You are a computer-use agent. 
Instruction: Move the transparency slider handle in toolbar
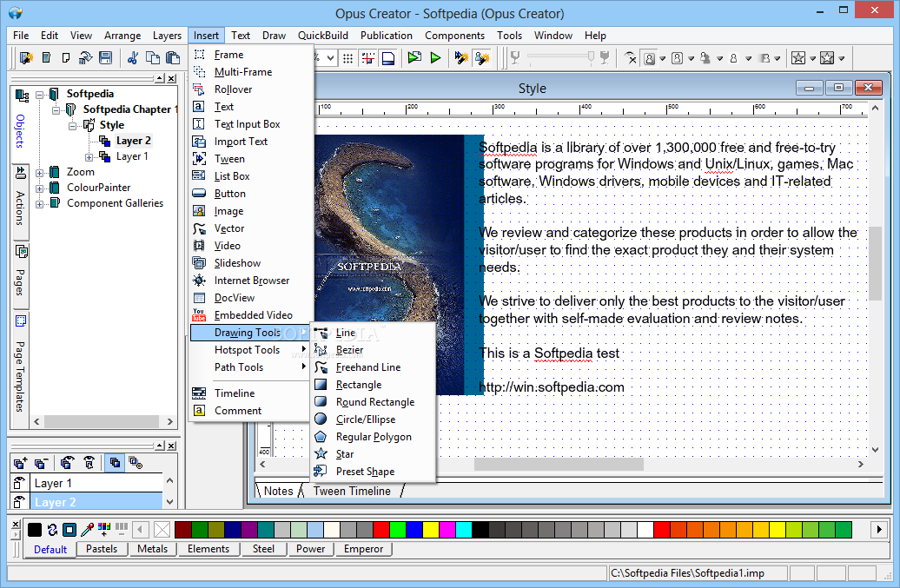tap(591, 56)
